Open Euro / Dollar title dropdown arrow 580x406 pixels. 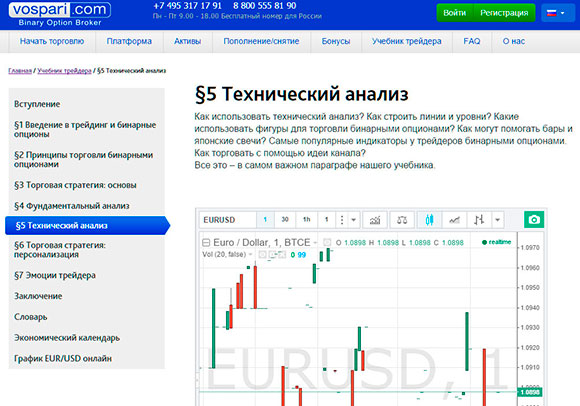(x=315, y=243)
